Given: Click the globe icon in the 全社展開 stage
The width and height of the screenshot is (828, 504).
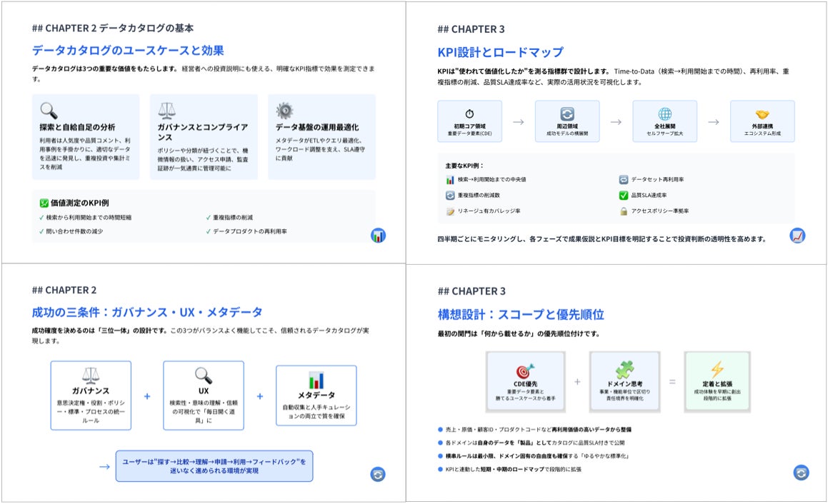Looking at the screenshot, I should coord(664,112).
